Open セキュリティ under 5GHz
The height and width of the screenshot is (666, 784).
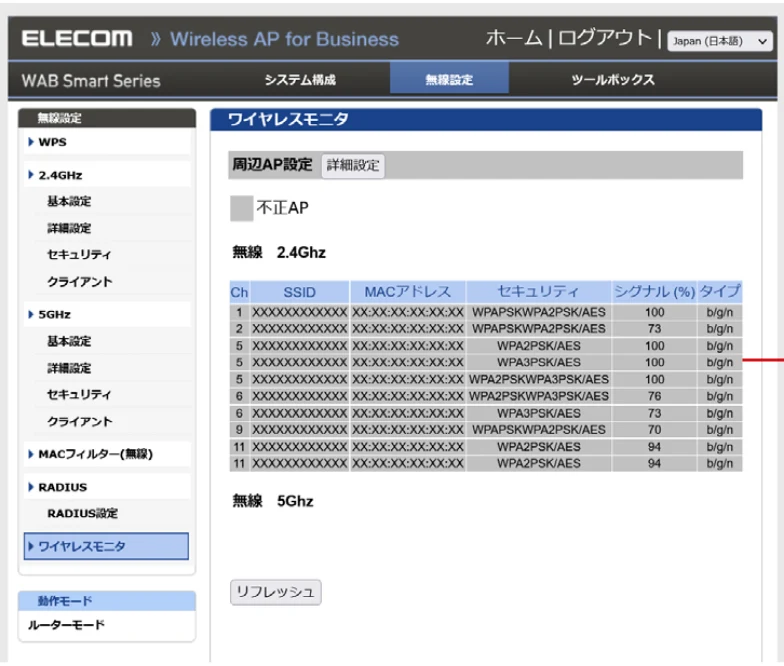tap(79, 394)
